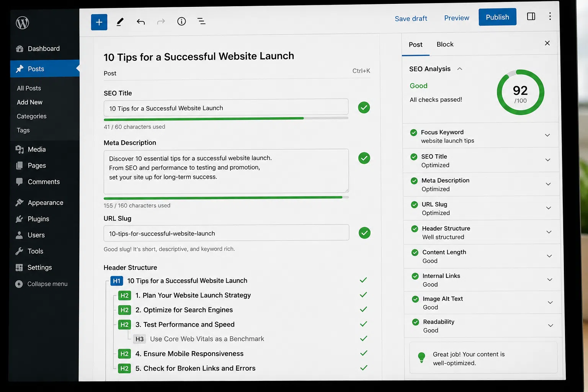Open Tags in the Posts submenu
588x392 pixels.
23,130
